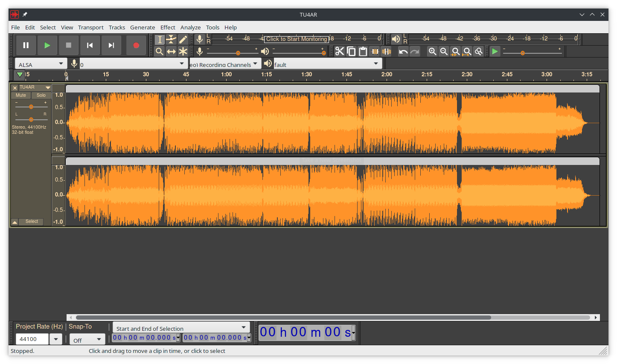Click the Paste clipboard icon
The width and height of the screenshot is (617, 364).
point(363,52)
